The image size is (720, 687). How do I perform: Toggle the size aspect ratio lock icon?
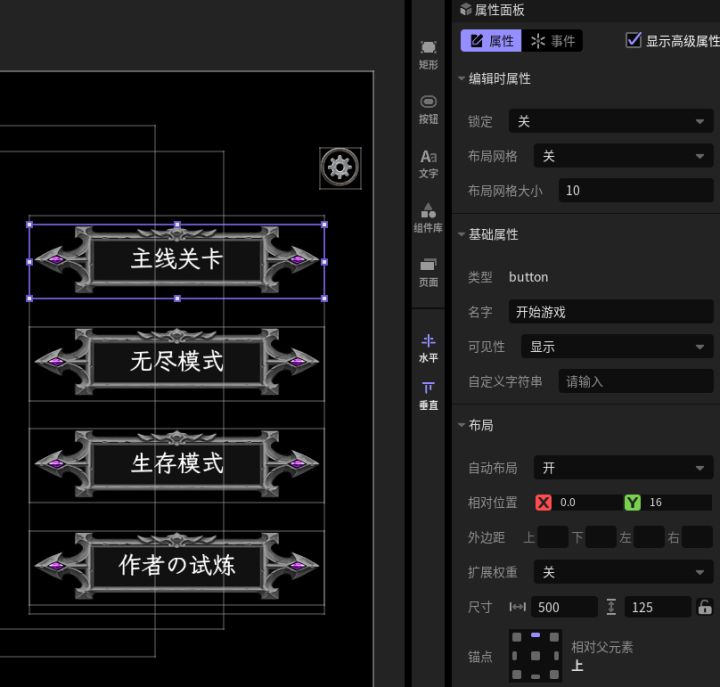pos(705,607)
